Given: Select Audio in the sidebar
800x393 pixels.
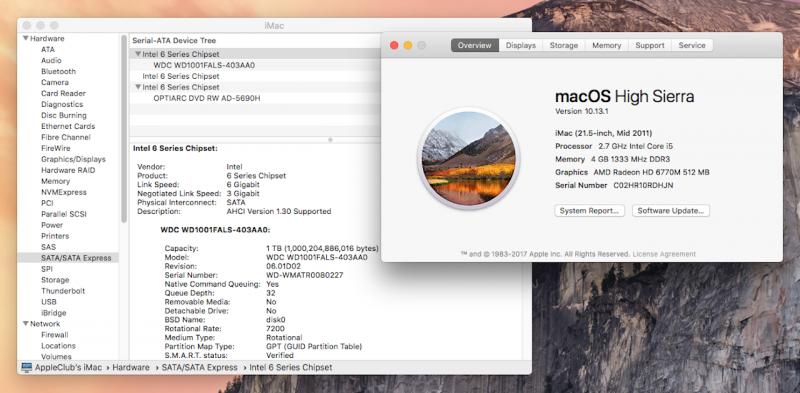Looking at the screenshot, I should [x=51, y=60].
